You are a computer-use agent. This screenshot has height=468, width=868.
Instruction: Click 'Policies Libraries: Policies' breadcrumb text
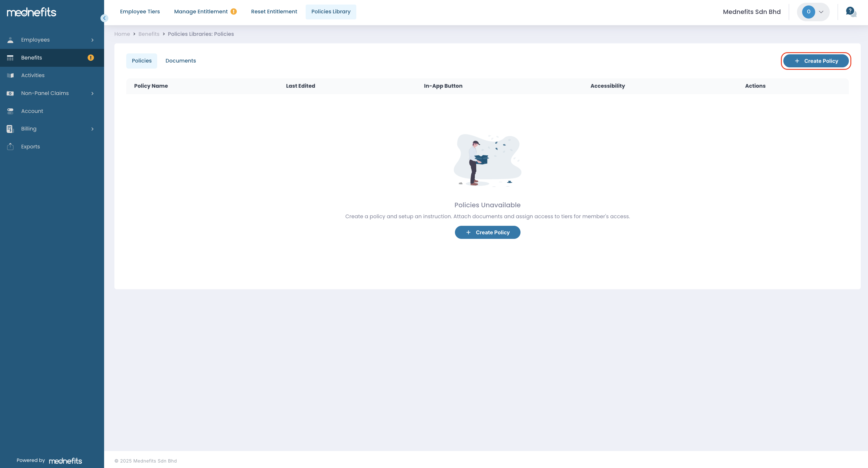[x=201, y=34]
